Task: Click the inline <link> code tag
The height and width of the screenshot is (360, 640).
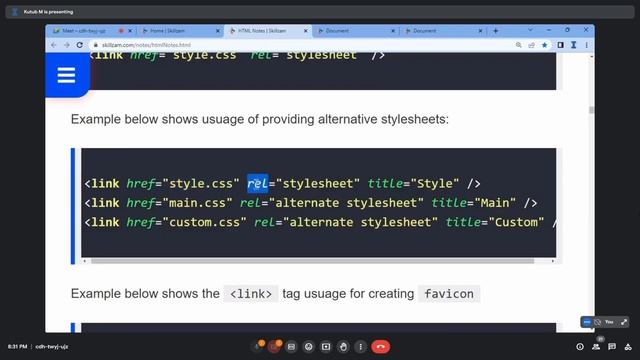Action: (x=251, y=293)
